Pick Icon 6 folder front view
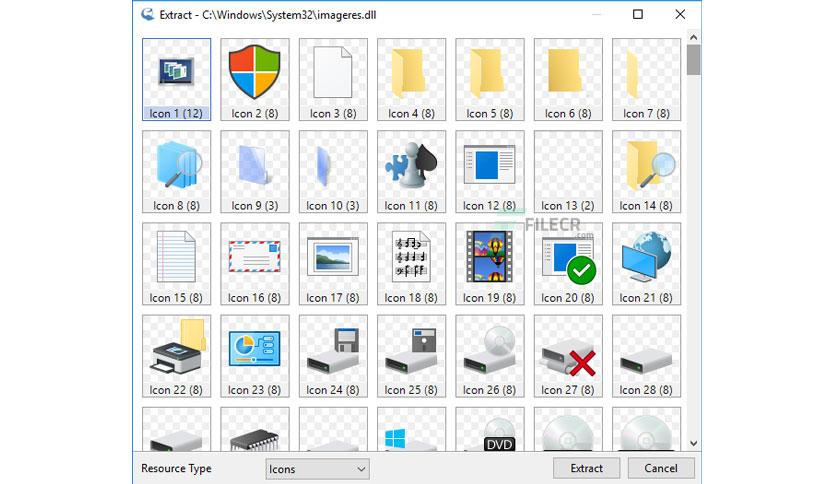This screenshot has height=484, width=836. [x=568, y=79]
